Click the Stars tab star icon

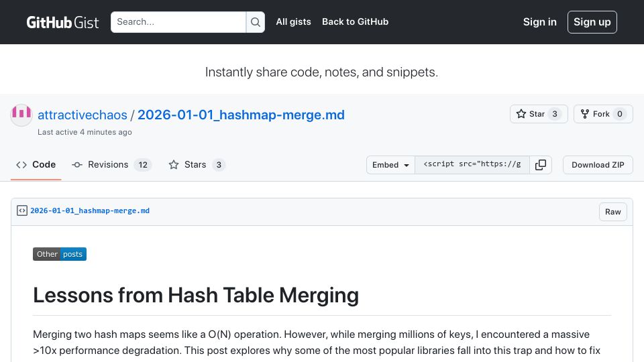(174, 165)
